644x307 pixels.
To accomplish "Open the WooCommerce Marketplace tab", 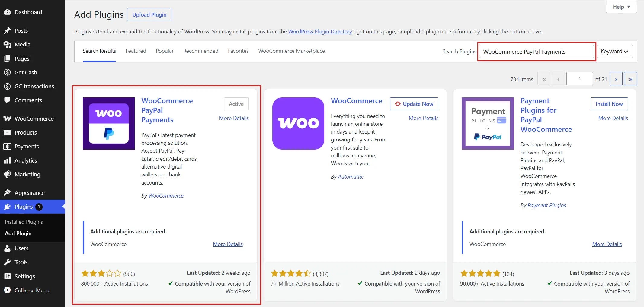I will pos(291,51).
